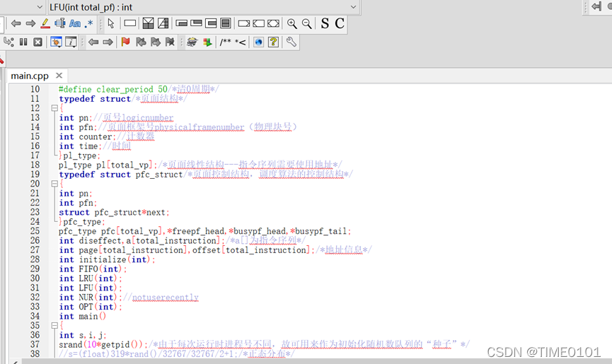Select the double-pointed tag shape tool
This screenshot has height=364, width=612.
(x=273, y=24)
